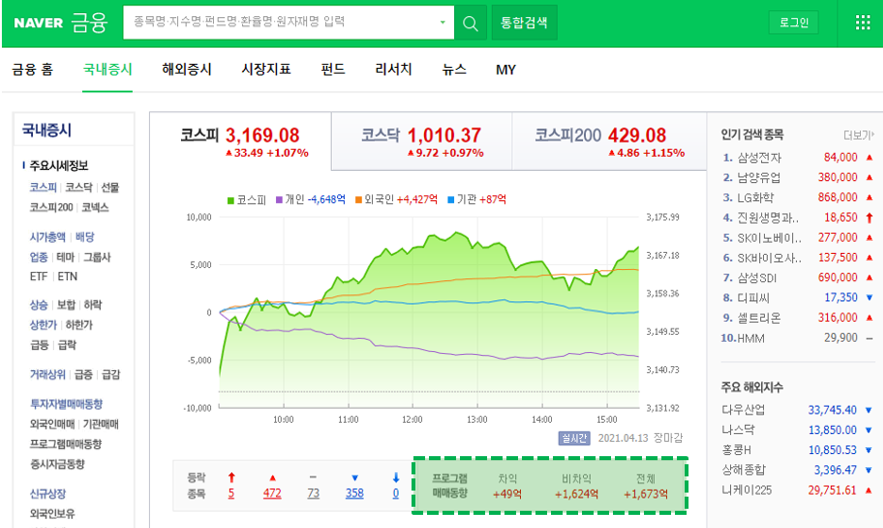Click the rising stocks count 472
883x528 pixels.
tap(272, 494)
